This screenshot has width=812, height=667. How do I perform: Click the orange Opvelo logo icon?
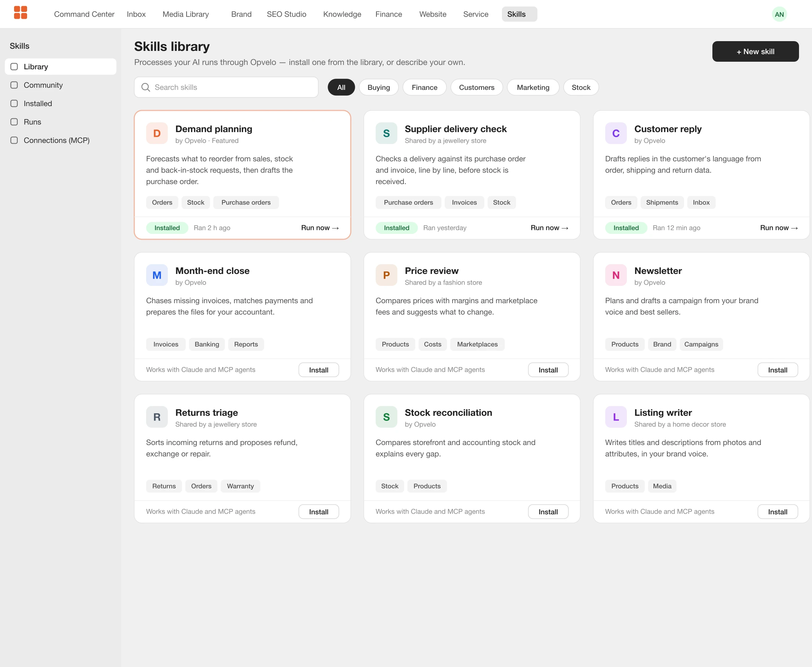20,13
